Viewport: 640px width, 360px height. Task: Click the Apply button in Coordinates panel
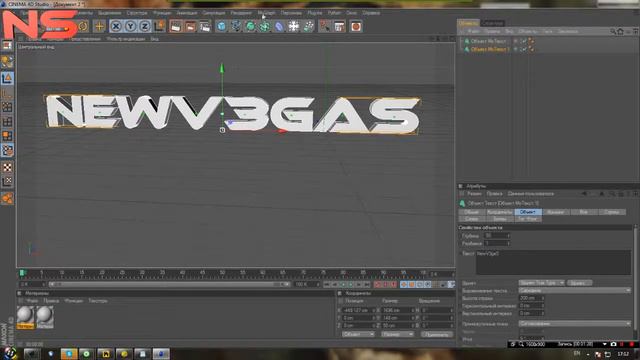pos(437,334)
